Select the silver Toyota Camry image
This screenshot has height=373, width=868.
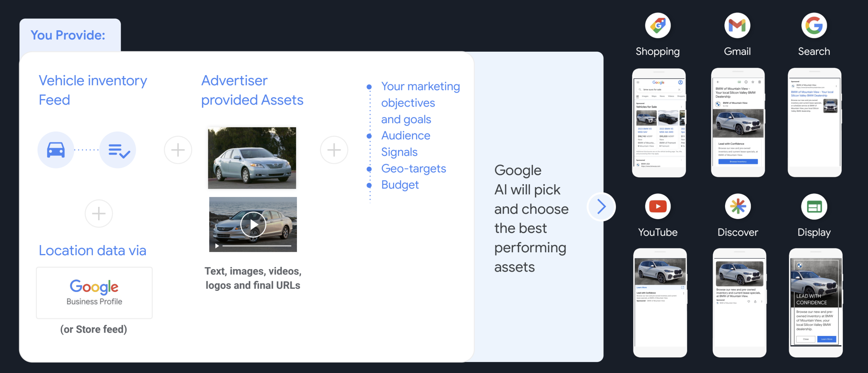252,158
